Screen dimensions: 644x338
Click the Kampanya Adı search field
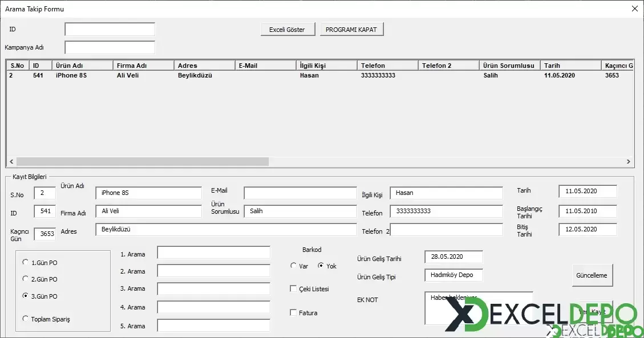click(110, 47)
